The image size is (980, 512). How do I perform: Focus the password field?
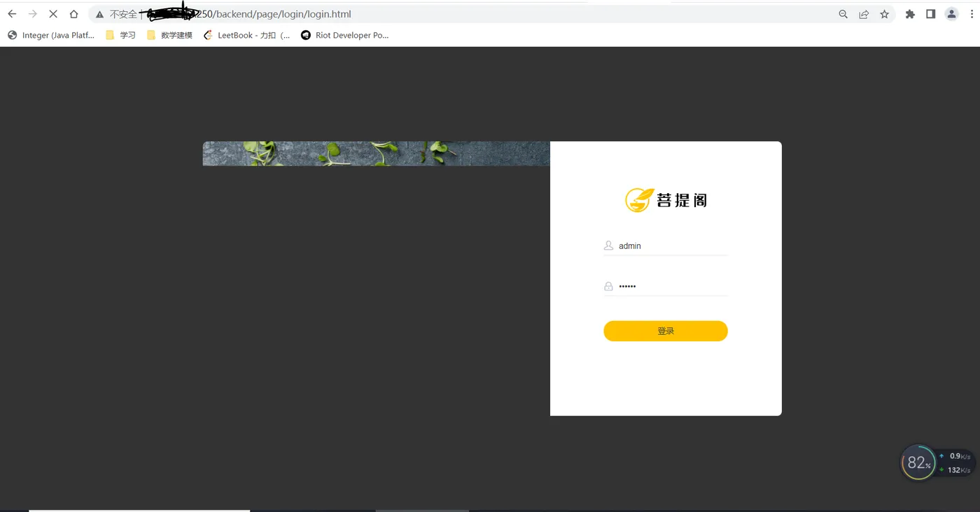point(666,286)
